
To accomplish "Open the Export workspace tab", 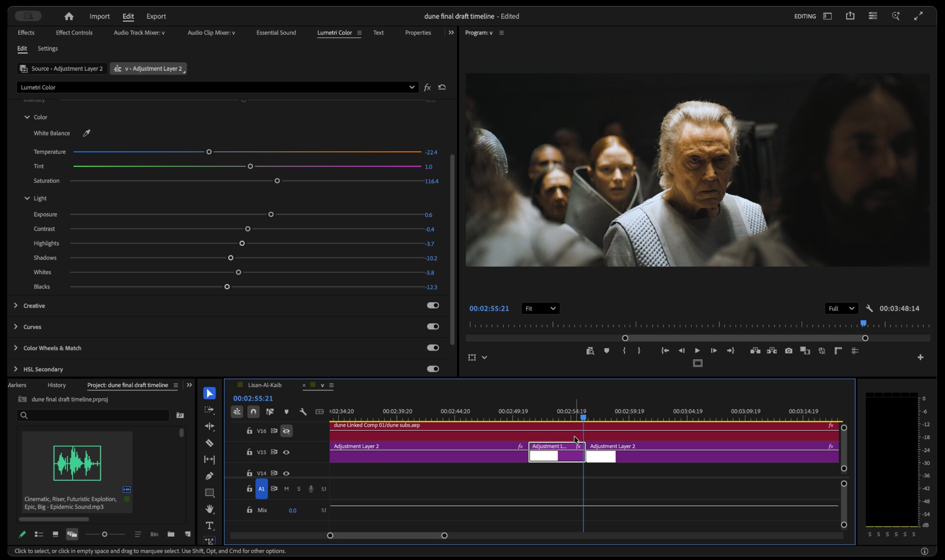I will [x=156, y=16].
